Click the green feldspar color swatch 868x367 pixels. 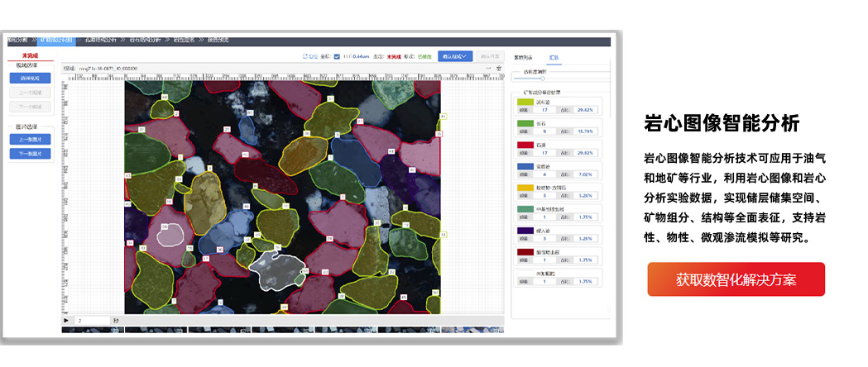click(x=525, y=123)
